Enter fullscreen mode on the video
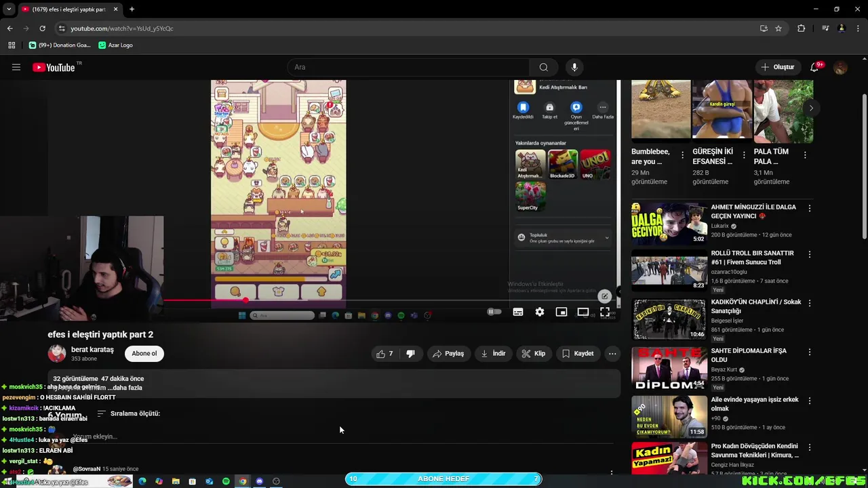 click(605, 312)
